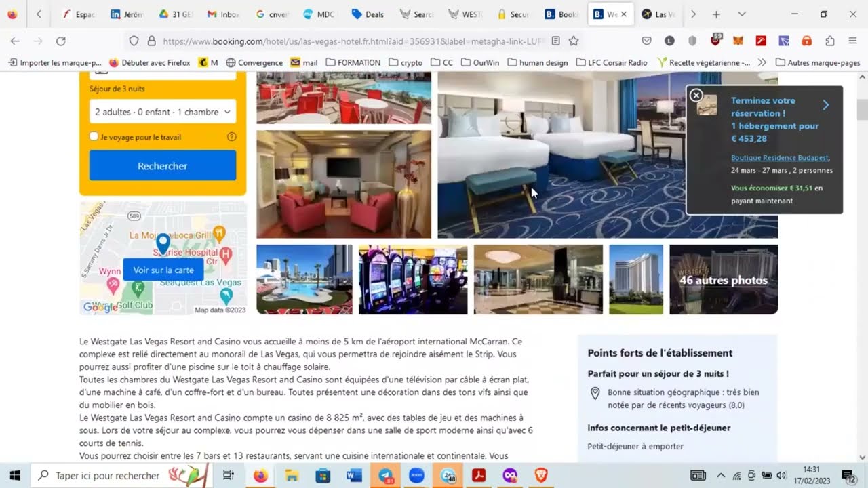This screenshot has width=868, height=488.
Task: Open the human design bookmark folder
Action: tap(538, 62)
